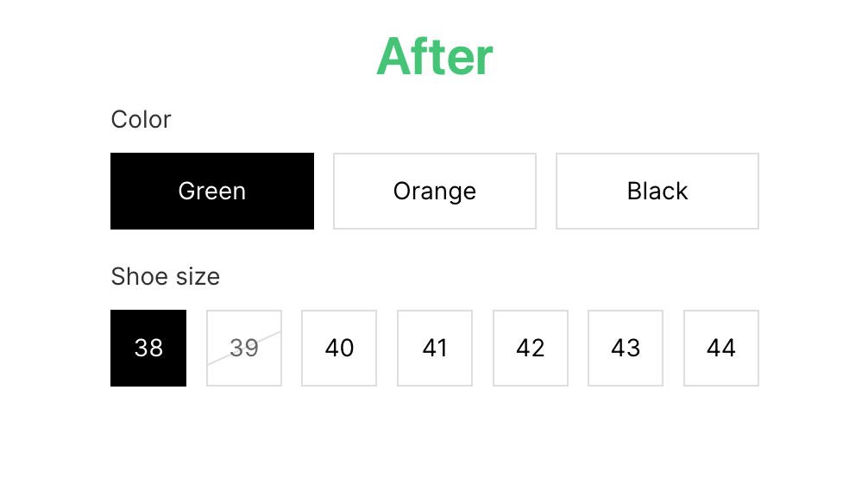This screenshot has width=868, height=497.
Task: Click the green "After" heading
Action: pos(435,56)
